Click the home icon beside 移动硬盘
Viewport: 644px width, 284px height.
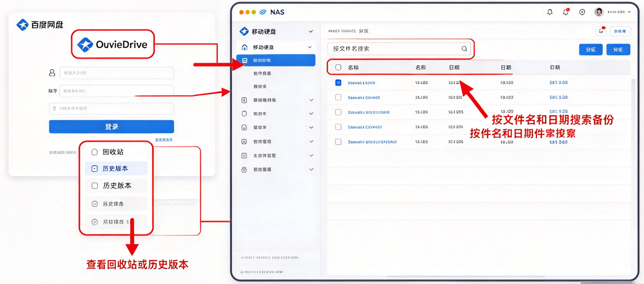pyautogui.click(x=244, y=47)
